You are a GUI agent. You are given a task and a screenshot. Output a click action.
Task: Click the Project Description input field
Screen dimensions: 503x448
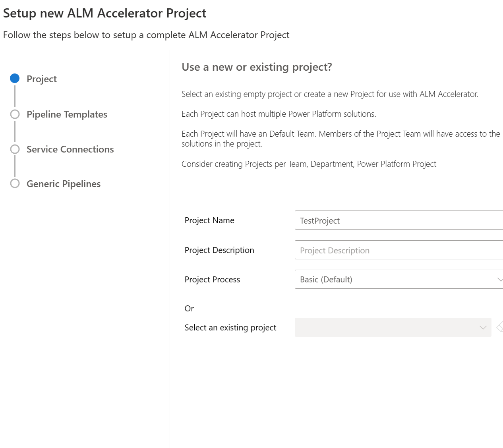(397, 250)
